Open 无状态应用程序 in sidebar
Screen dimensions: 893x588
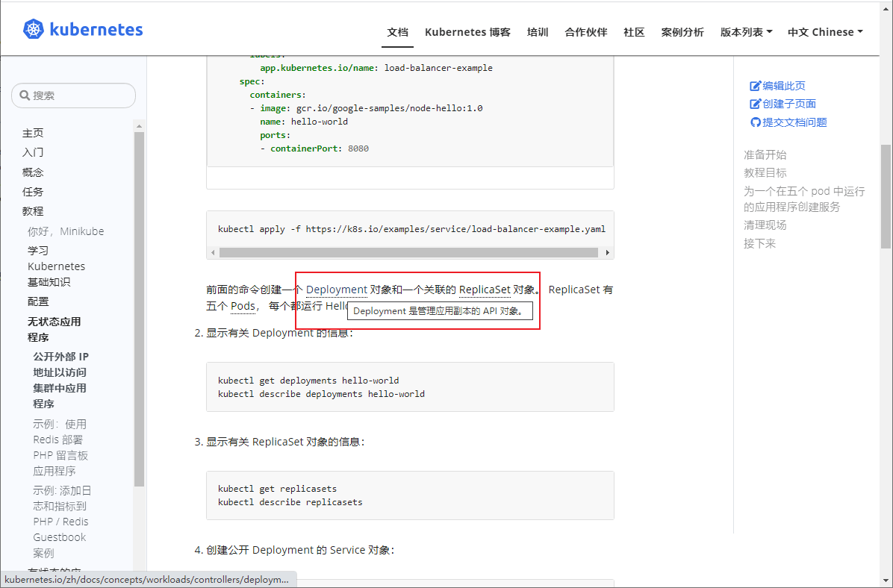click(x=54, y=330)
